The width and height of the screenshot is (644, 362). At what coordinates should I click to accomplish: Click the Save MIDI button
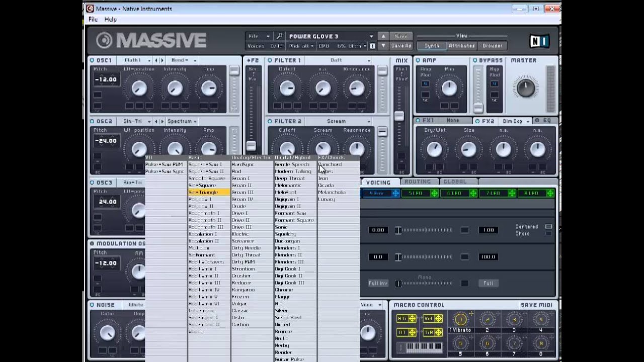[536, 305]
